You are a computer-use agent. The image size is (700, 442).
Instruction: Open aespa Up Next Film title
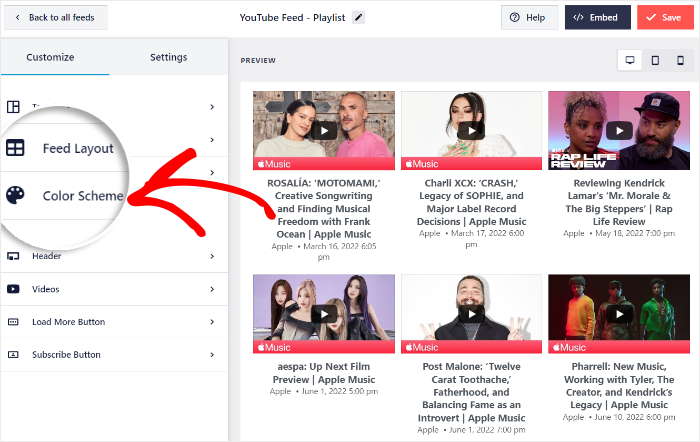(x=324, y=373)
